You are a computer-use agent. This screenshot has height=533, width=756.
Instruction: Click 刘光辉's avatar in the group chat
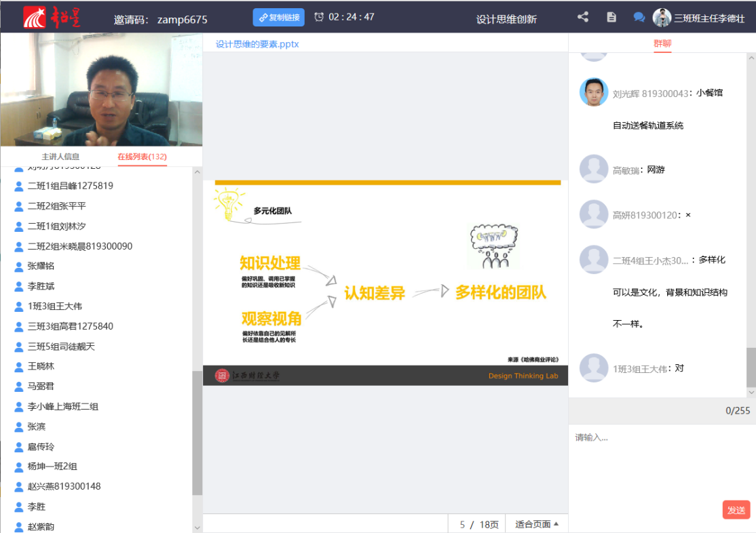pyautogui.click(x=592, y=93)
